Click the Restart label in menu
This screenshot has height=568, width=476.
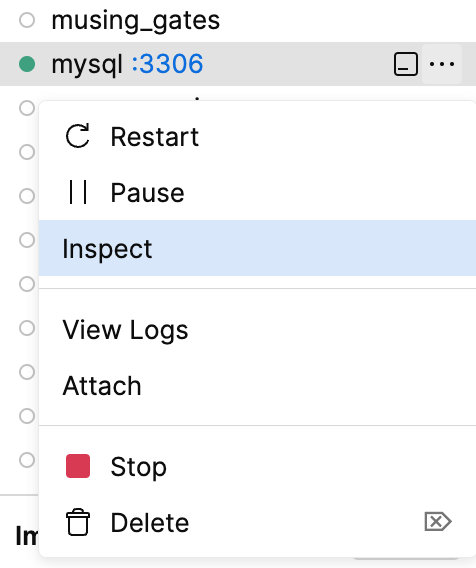pos(155,137)
